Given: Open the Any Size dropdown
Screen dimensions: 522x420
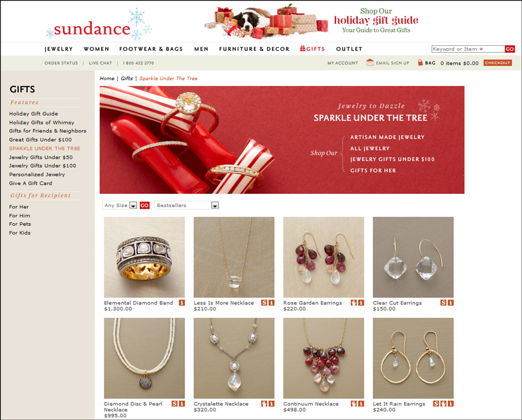Looking at the screenshot, I should [x=119, y=205].
